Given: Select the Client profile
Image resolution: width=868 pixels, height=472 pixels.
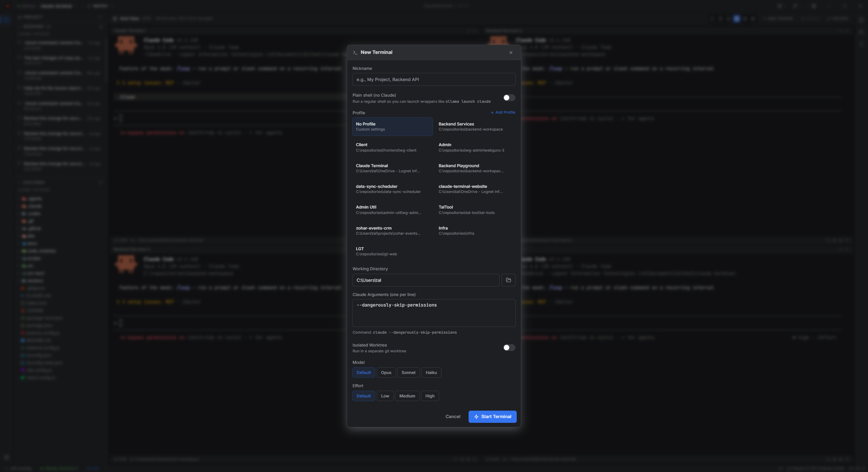Looking at the screenshot, I should coord(392,147).
